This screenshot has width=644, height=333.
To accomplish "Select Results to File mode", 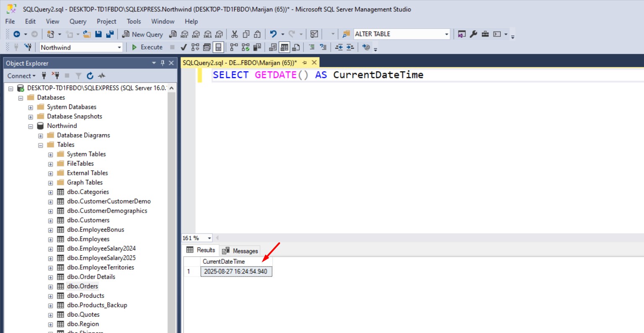I will (296, 47).
